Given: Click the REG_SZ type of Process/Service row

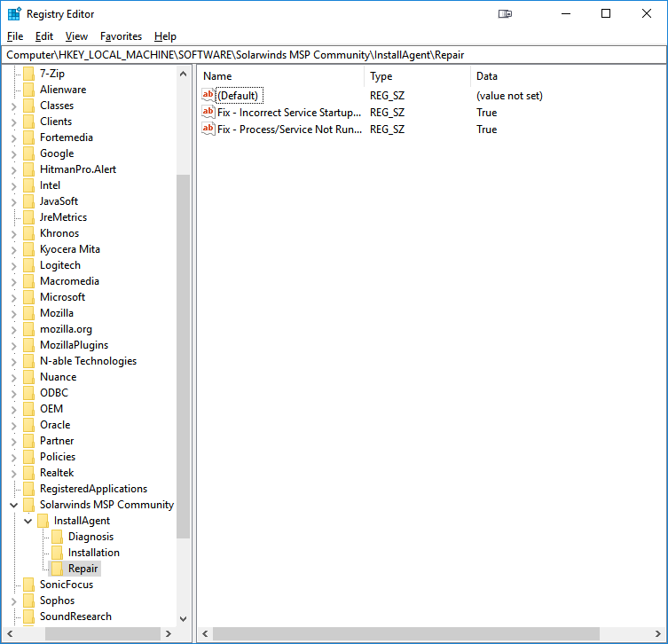Looking at the screenshot, I should (388, 130).
